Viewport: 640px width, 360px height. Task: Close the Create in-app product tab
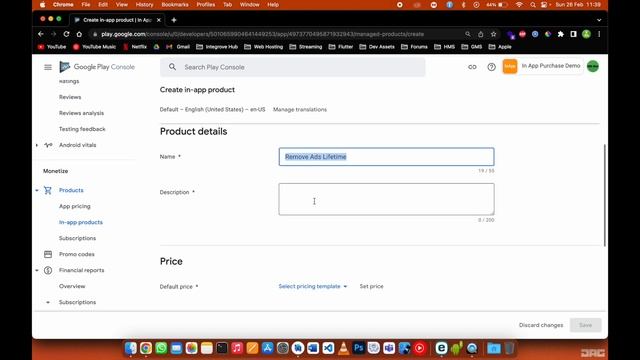point(159,20)
